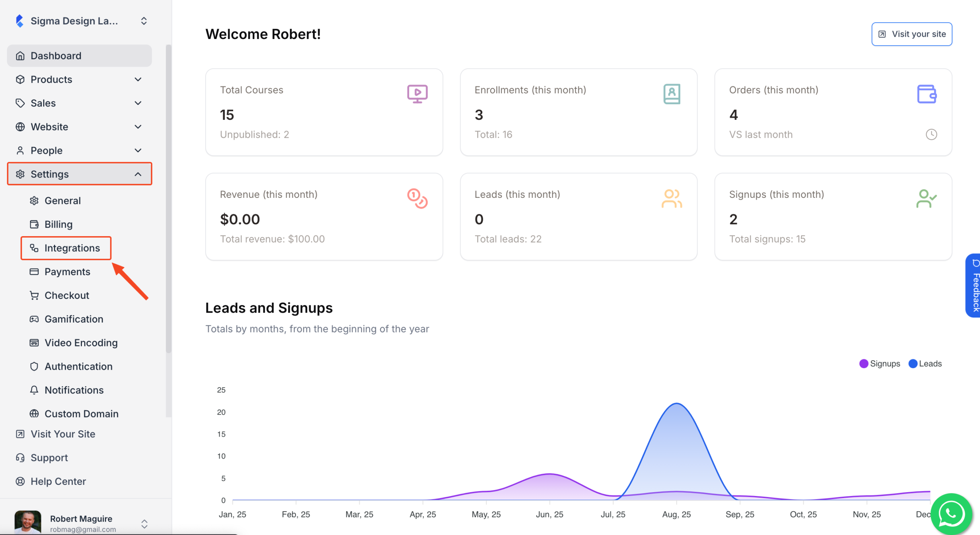
Task: Click the Enrollments contact book icon
Action: coord(672,94)
